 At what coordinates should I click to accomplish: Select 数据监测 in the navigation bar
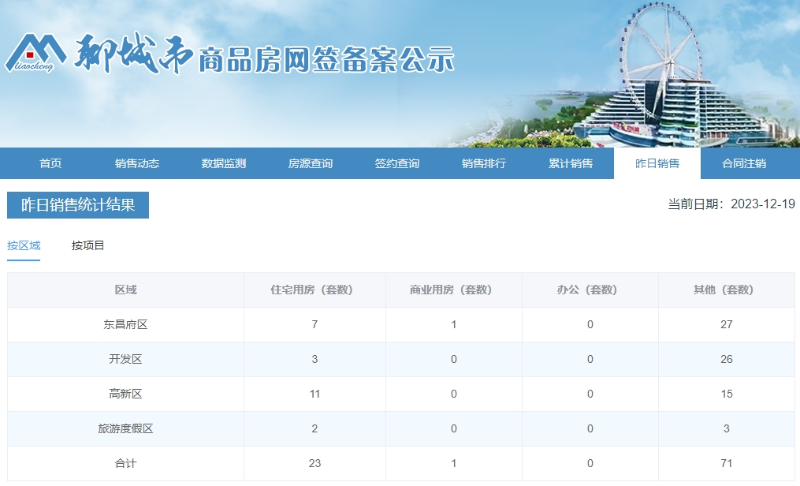[224, 164]
